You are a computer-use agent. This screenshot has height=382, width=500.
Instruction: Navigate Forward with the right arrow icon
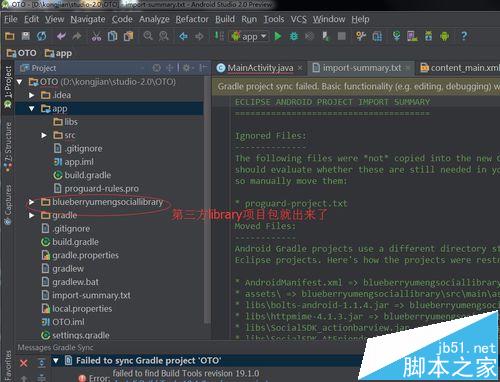coord(199,36)
